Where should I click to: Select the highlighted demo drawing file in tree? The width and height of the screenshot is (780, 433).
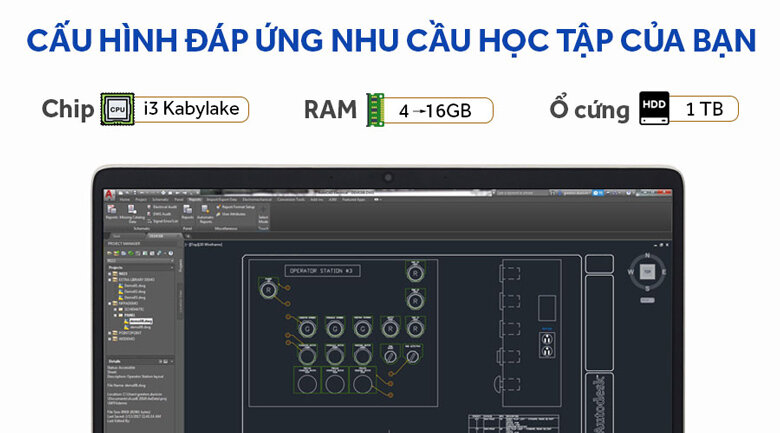(139, 321)
